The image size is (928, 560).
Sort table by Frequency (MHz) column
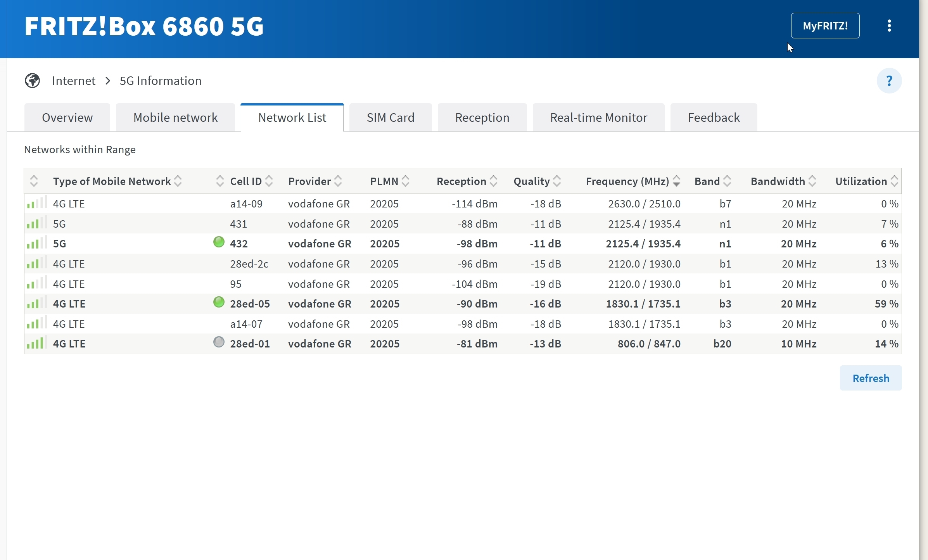(x=633, y=181)
